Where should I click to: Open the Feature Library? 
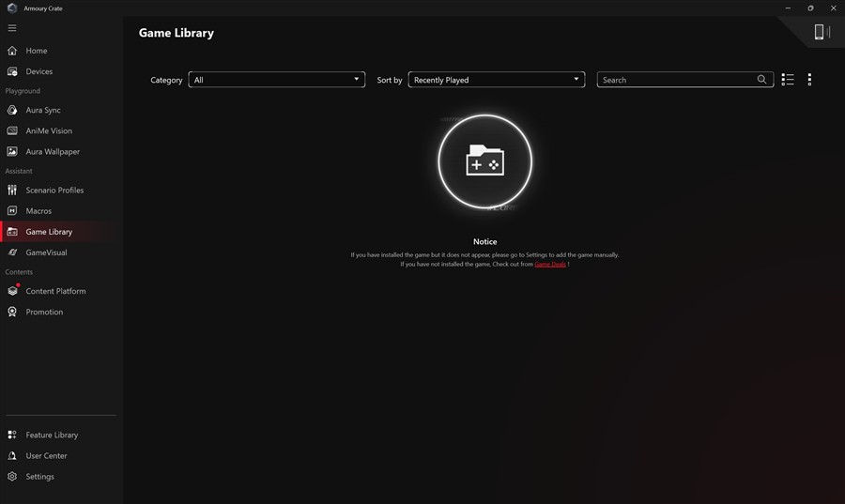point(52,435)
